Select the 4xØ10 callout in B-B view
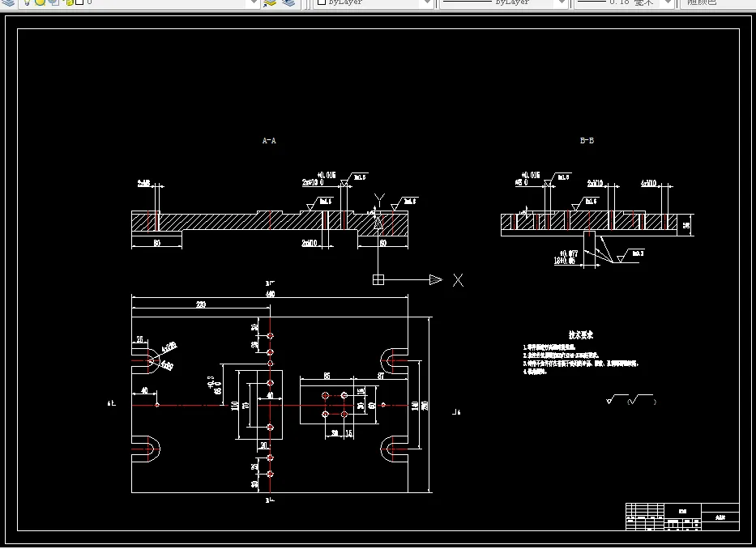 pos(648,183)
